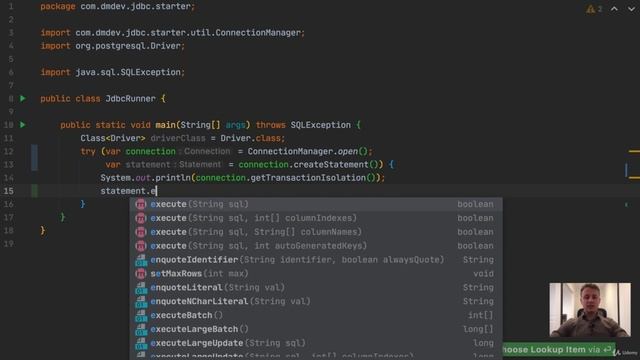The width and height of the screenshot is (640, 360).
Task: Pick setMaxRows(int max) completion item
Action: 316,273
